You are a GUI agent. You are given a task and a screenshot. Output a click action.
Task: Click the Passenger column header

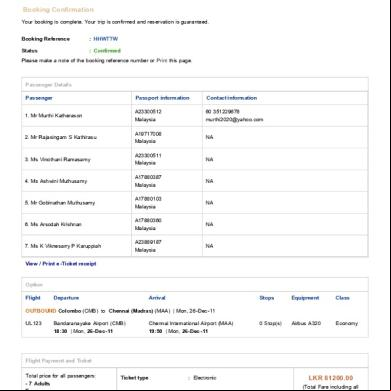tap(39, 98)
